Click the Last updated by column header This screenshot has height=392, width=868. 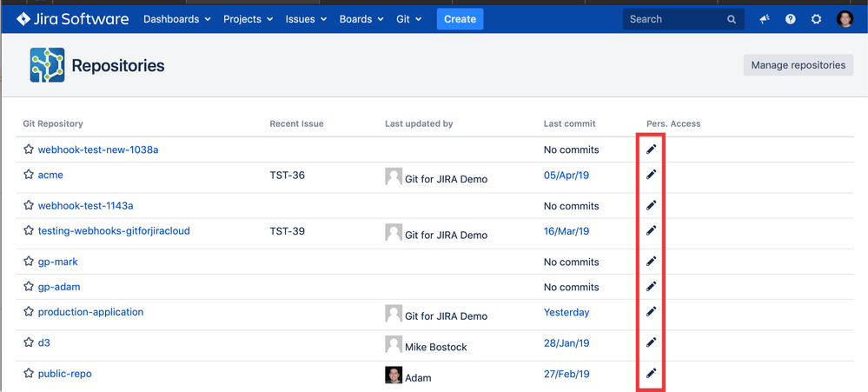[419, 123]
